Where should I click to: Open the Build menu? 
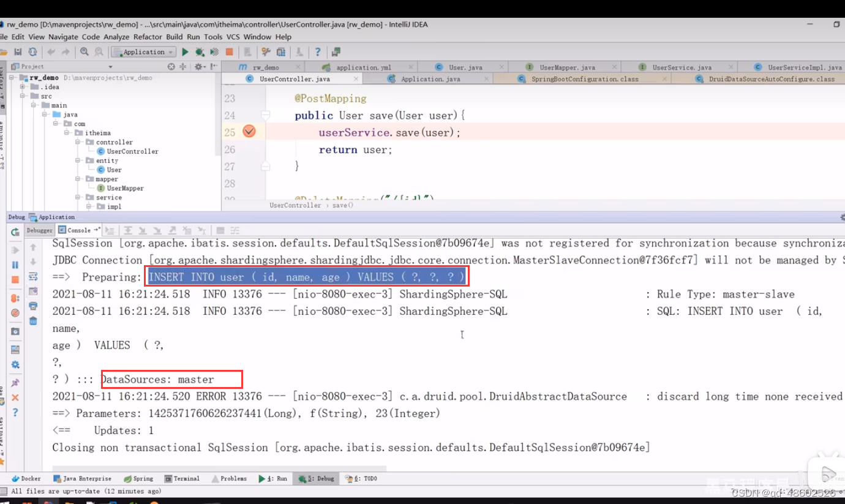(x=175, y=37)
